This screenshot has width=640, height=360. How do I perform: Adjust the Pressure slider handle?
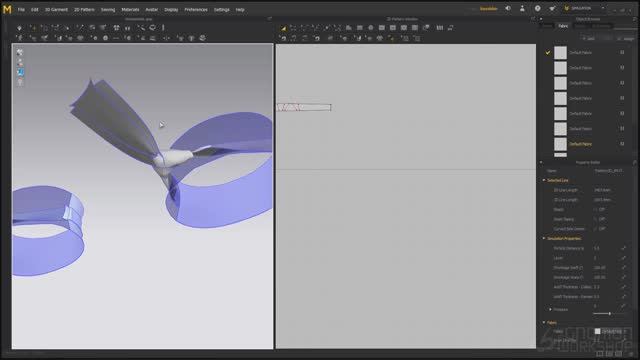(610, 313)
